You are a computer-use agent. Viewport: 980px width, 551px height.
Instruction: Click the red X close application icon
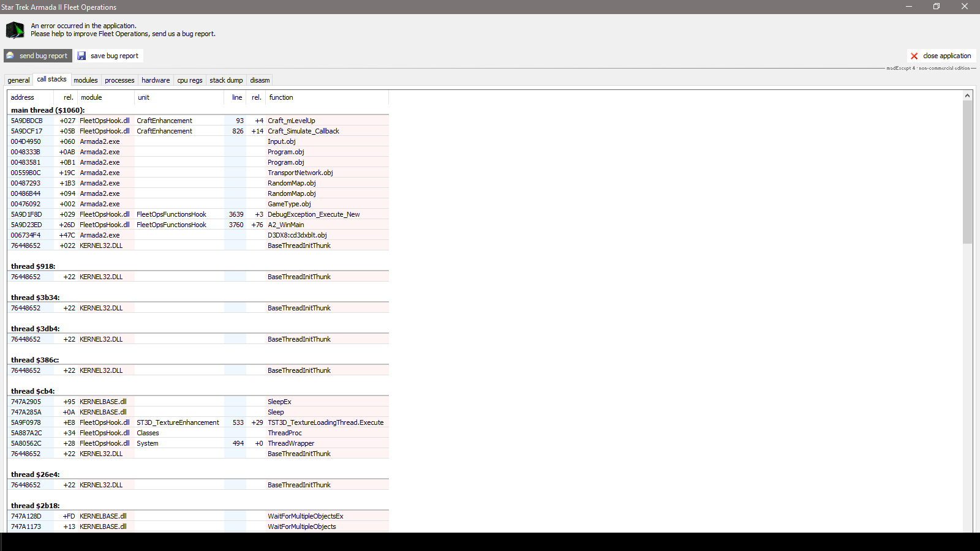914,56
